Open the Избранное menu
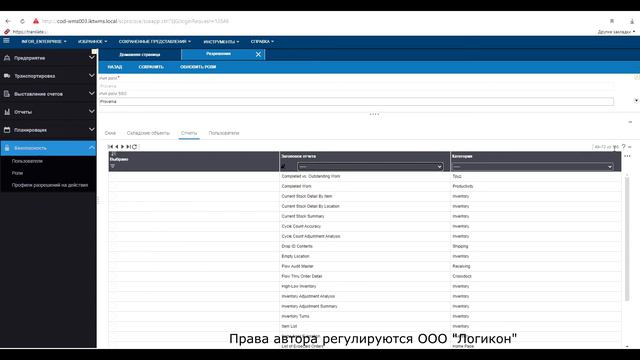This screenshot has width=640, height=360. (93, 42)
